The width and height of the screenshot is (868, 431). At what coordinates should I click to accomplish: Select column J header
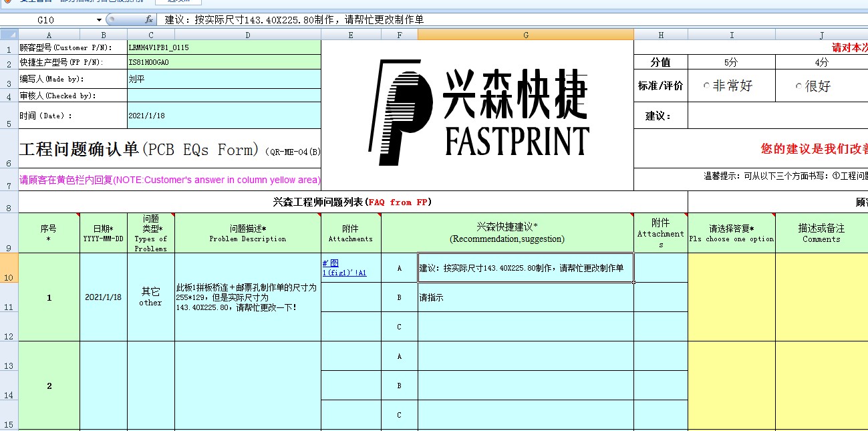click(821, 34)
